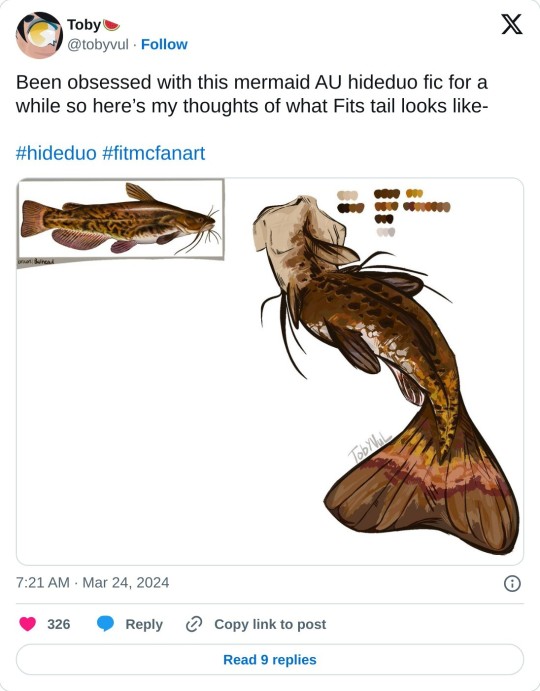Viewport: 540px width, 691px height.
Task: Click the reply speech bubble icon
Action: coord(105,624)
